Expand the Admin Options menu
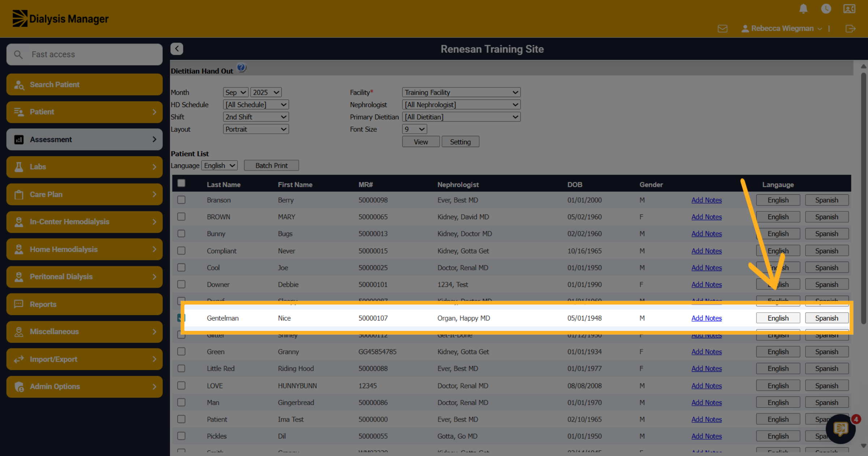 pyautogui.click(x=84, y=387)
